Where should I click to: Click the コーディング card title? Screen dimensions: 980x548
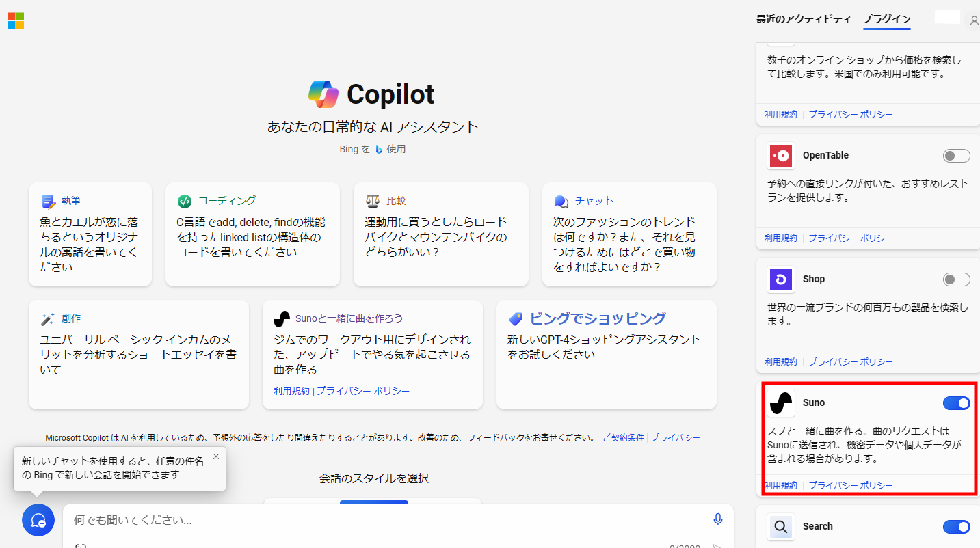pos(227,201)
